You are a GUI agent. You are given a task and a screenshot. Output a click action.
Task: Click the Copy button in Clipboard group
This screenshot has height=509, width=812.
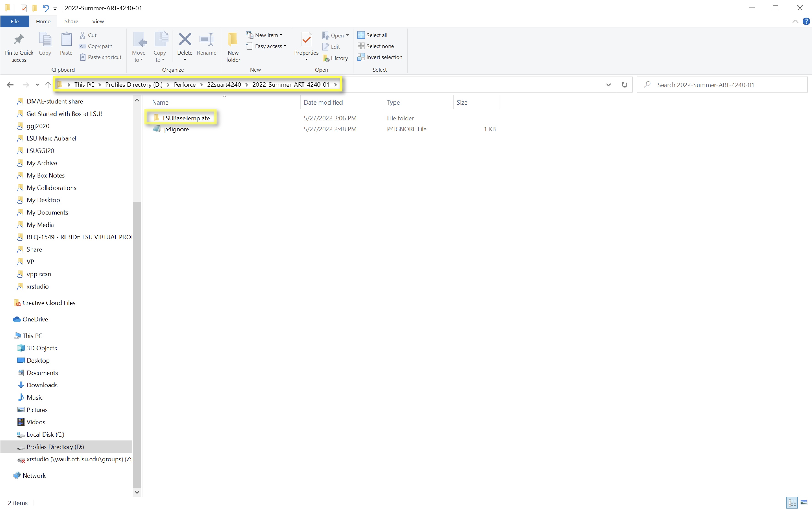click(x=45, y=44)
